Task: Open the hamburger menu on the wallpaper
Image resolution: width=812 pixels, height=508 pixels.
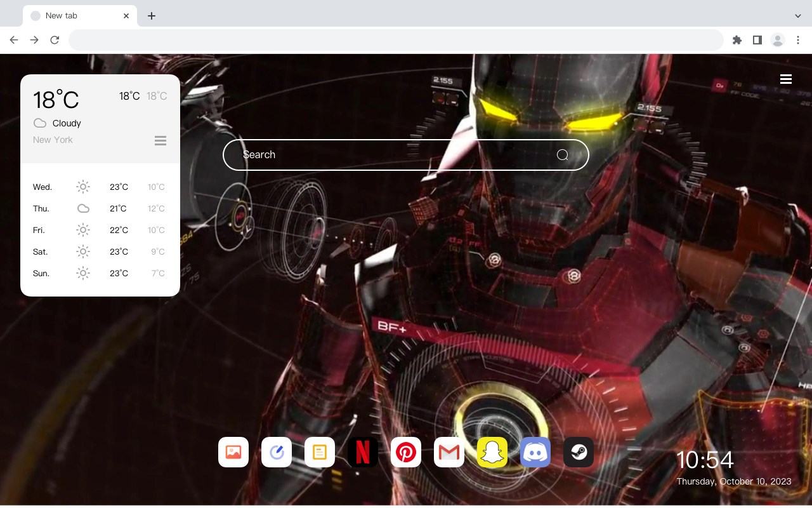Action: coord(786,79)
